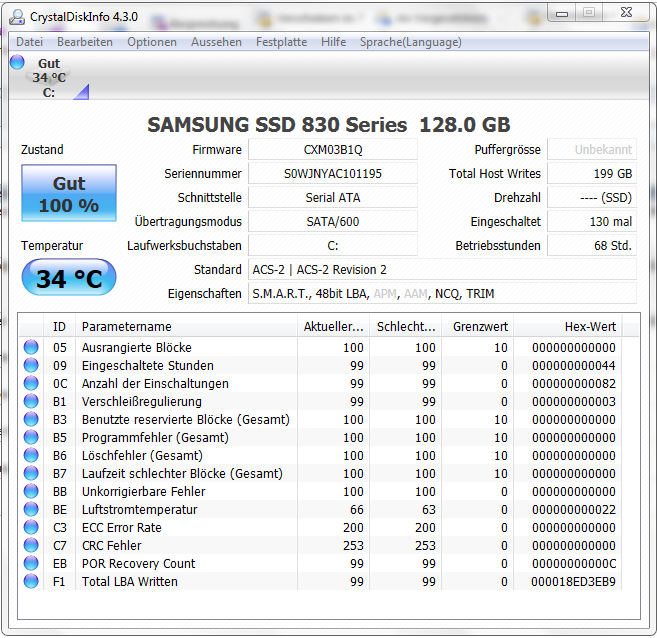Click the Grenzwert column header

coord(477,326)
